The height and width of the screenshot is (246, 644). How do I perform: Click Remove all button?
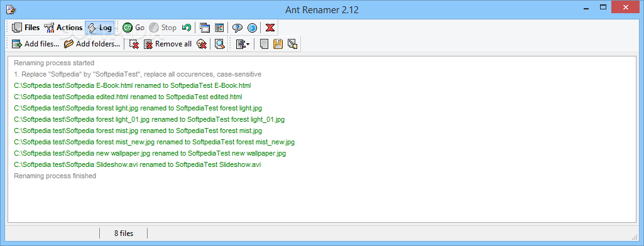pyautogui.click(x=168, y=44)
